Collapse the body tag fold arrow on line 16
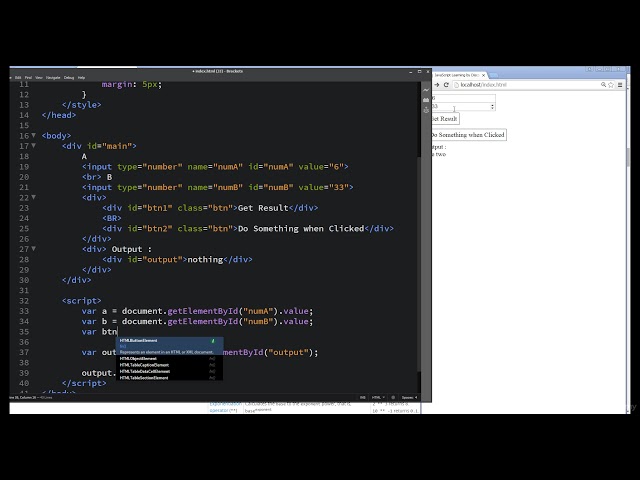640x480 pixels. click(x=33, y=135)
